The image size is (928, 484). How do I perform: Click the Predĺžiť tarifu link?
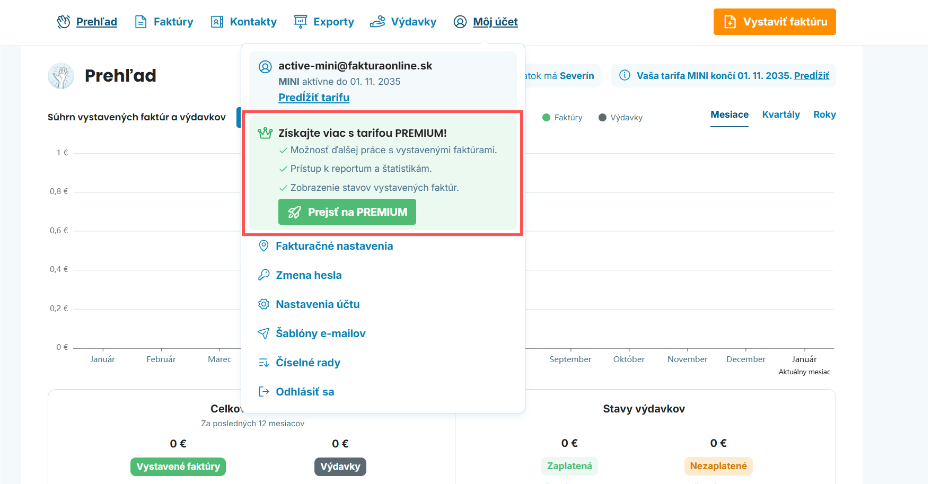click(314, 97)
